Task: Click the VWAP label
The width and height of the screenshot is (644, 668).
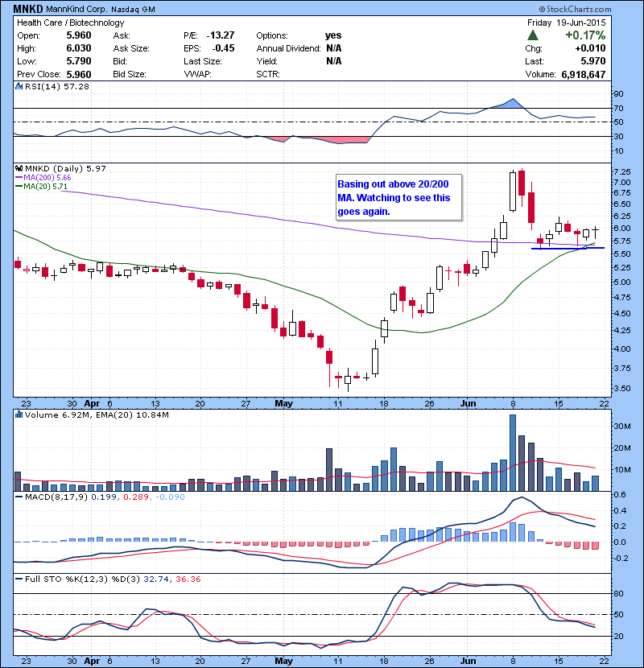Action: [197, 74]
